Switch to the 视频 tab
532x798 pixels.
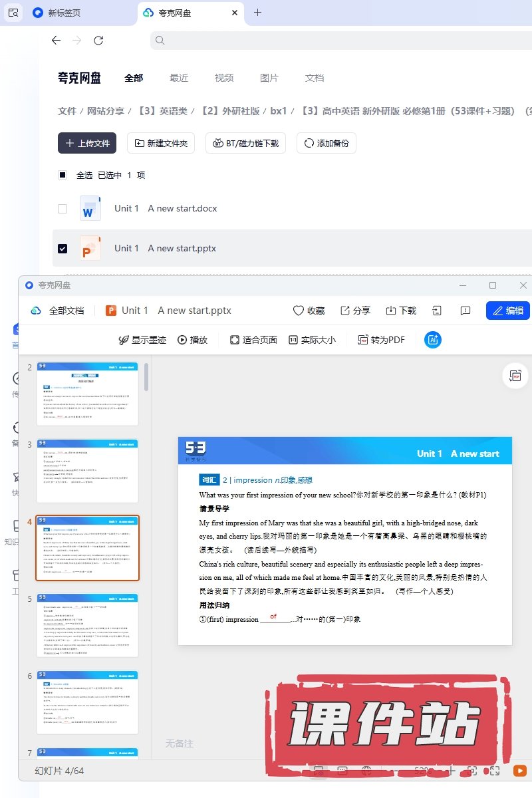(x=223, y=78)
